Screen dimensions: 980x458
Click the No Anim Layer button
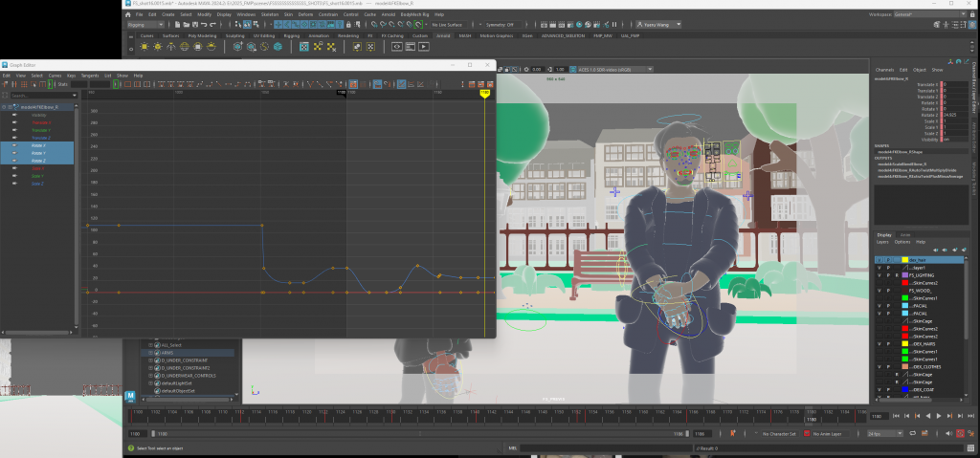(829, 433)
